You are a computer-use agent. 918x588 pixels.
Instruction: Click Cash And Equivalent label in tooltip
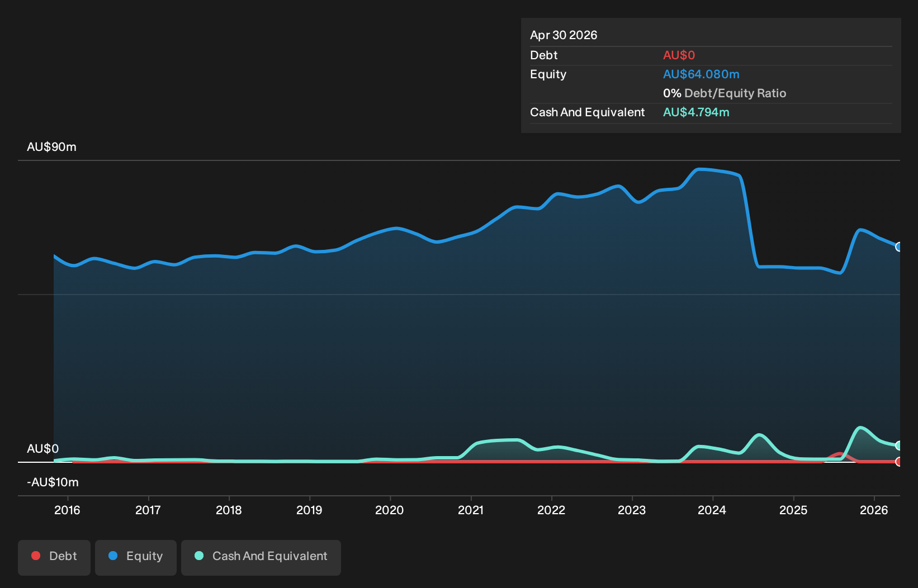tap(587, 112)
